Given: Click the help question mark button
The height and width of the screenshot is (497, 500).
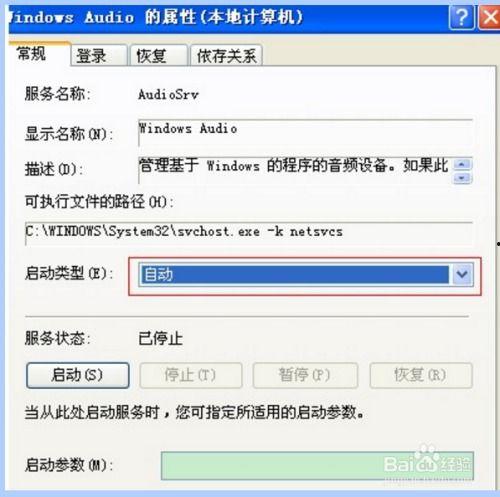Looking at the screenshot, I should point(462,17).
